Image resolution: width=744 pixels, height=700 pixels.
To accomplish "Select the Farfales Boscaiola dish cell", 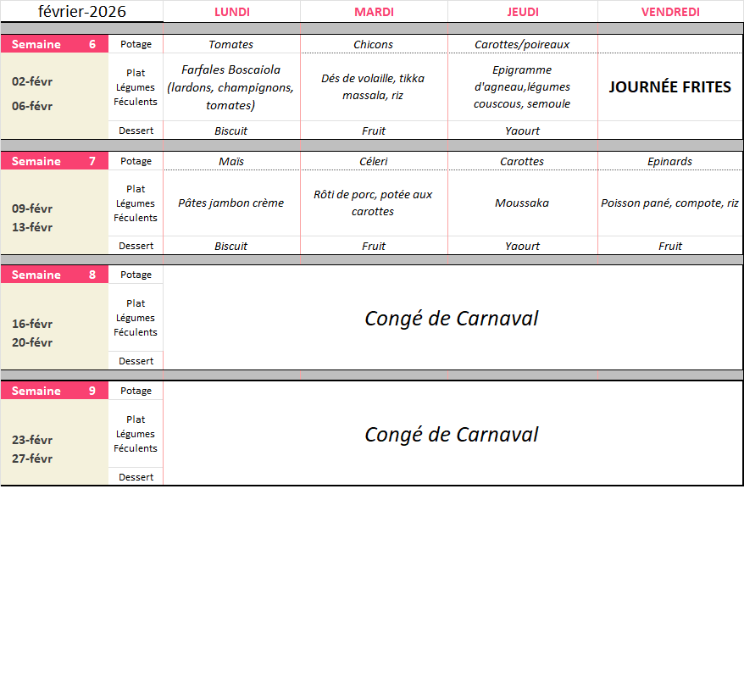I will [231, 87].
